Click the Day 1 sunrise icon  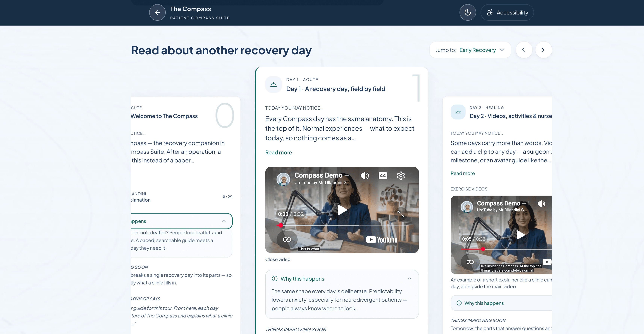(274, 85)
